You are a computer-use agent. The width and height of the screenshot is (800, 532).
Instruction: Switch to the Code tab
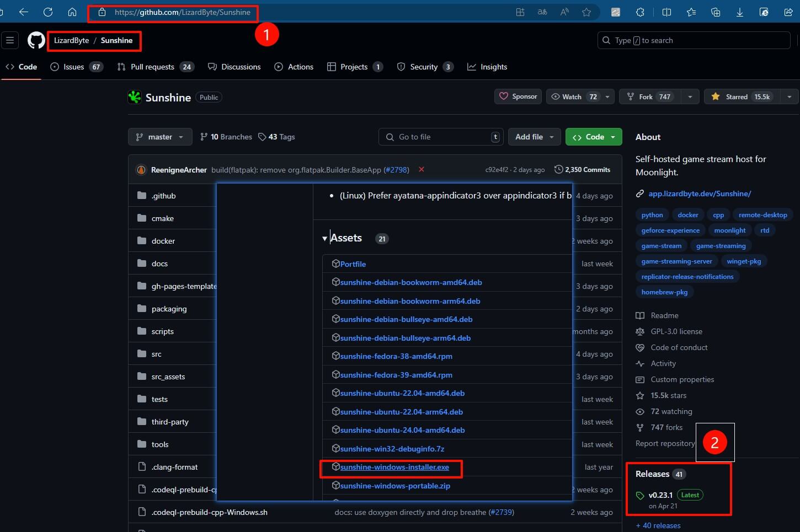22,67
